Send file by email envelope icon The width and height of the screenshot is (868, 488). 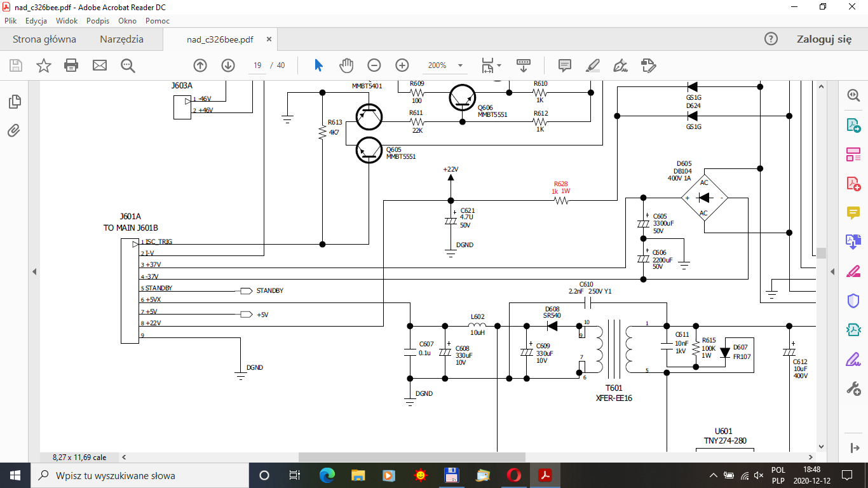pyautogui.click(x=100, y=65)
